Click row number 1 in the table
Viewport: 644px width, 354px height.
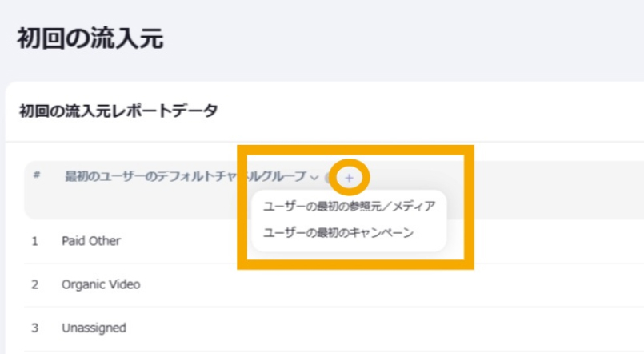35,240
